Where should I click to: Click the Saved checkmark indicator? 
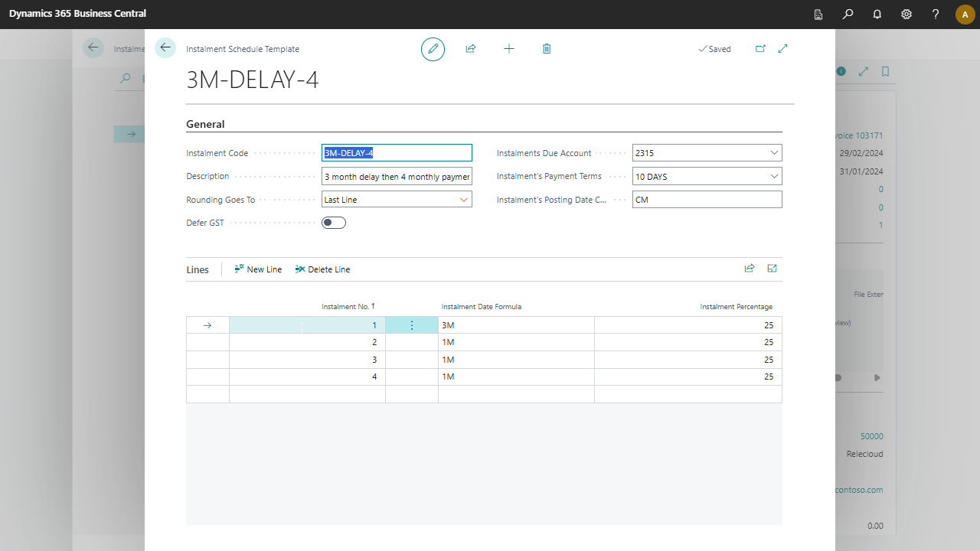714,48
